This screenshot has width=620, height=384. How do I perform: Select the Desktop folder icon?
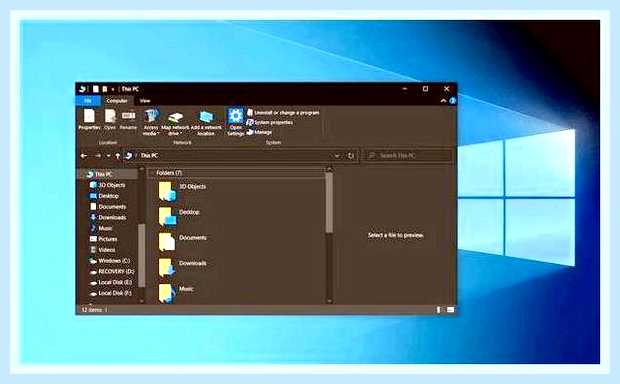click(x=167, y=216)
